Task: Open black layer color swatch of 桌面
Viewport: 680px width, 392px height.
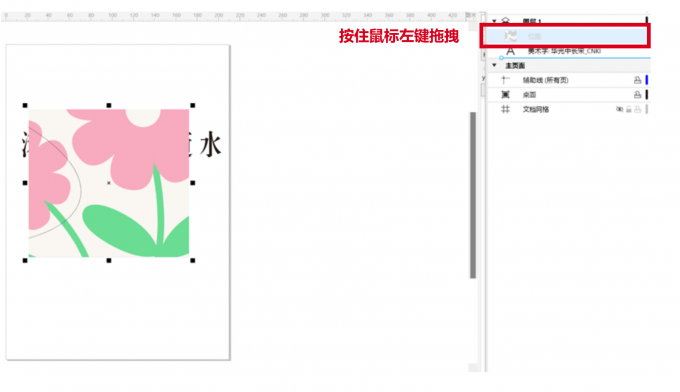Action: [647, 95]
